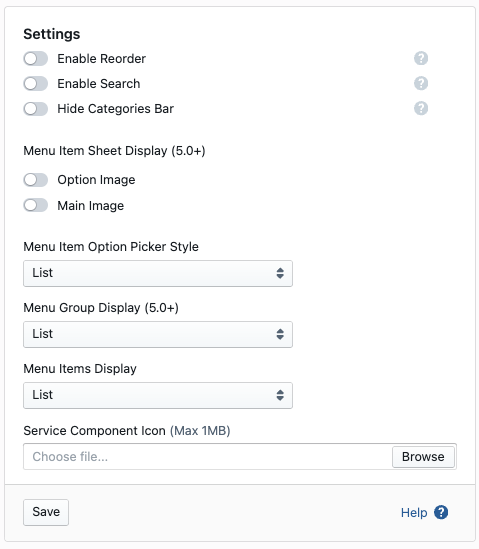Click help icon beside Hide Categories Bar
479x549 pixels.
pos(421,108)
